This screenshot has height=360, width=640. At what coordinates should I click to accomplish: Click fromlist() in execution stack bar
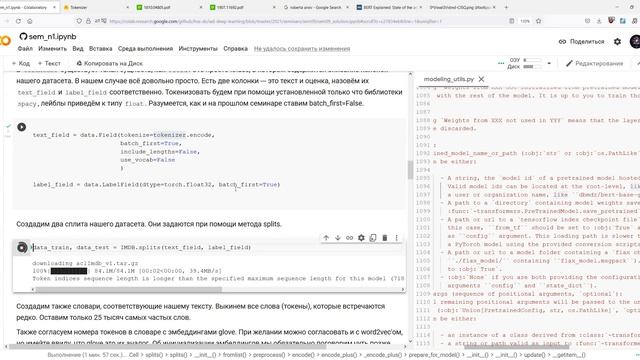(234, 355)
